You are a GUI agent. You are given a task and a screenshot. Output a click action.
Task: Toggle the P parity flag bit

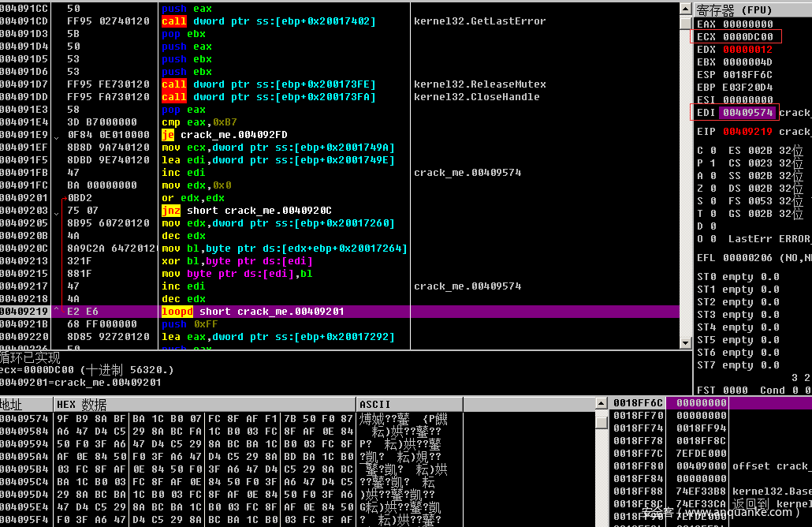[712, 163]
